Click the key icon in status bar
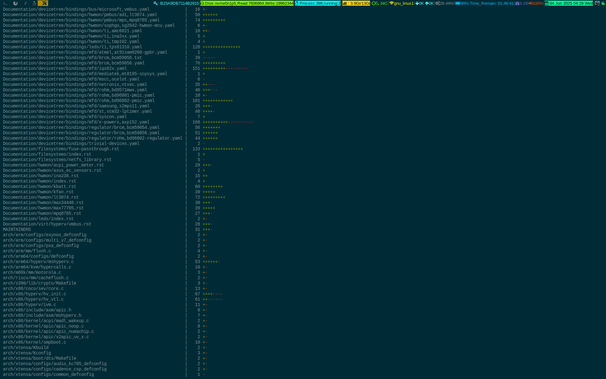Screen dimensions: 606x379 click(155, 3)
